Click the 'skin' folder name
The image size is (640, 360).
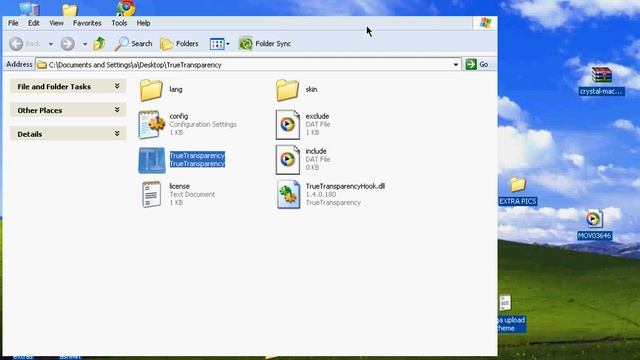(x=311, y=89)
